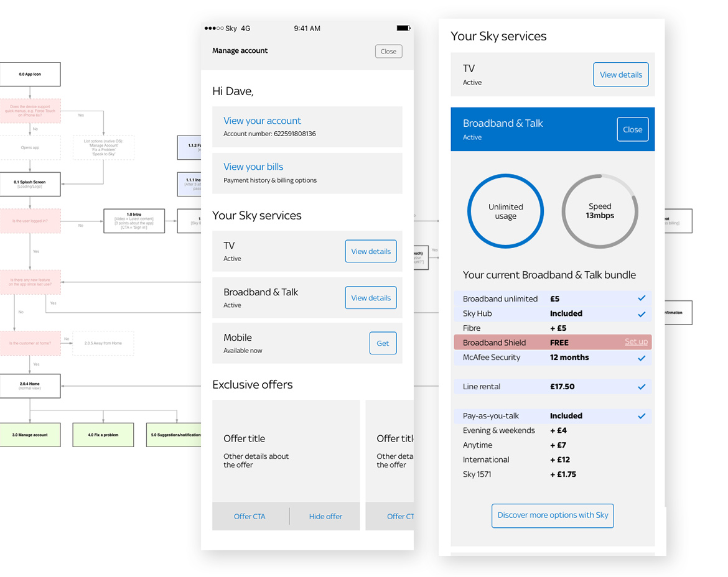Open View your bills link

[x=253, y=167]
